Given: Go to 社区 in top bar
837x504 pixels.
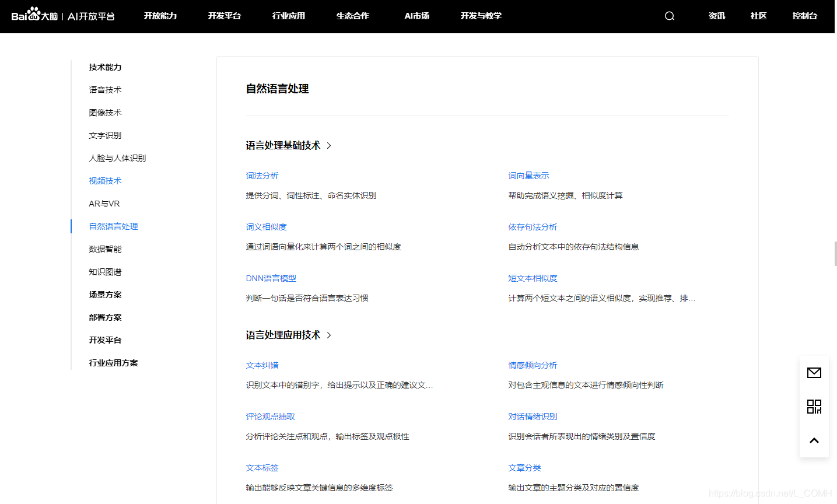Looking at the screenshot, I should tap(759, 16).
